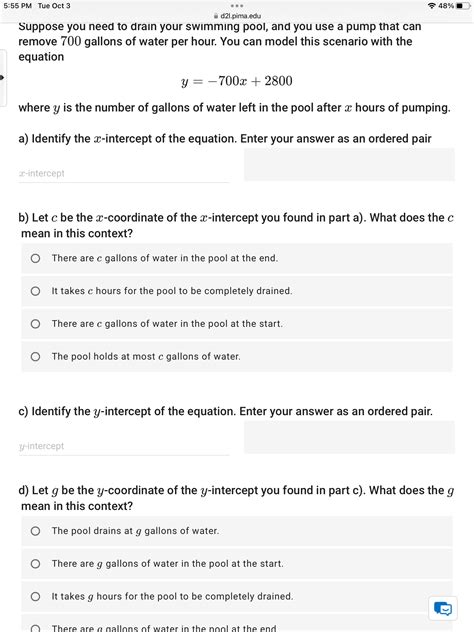Click the gray preview box beside y-intercept field
Viewport: 474px width, 632px height.
tap(349, 437)
